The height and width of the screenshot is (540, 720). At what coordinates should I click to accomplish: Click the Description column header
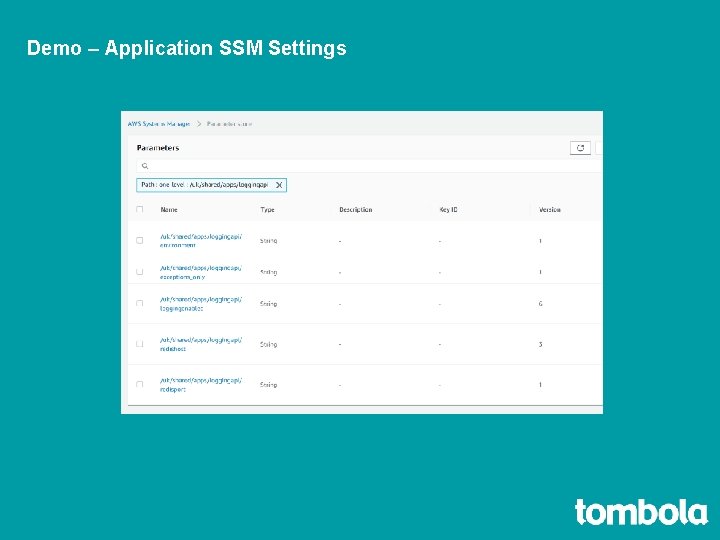click(x=355, y=209)
